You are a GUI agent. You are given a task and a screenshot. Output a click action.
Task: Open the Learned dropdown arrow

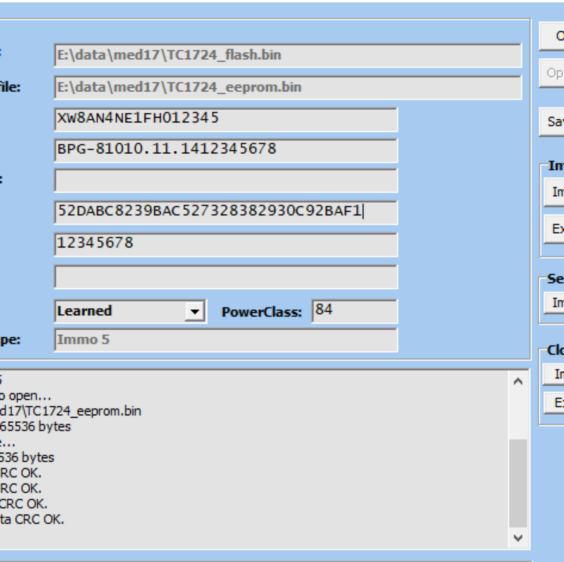(195, 312)
